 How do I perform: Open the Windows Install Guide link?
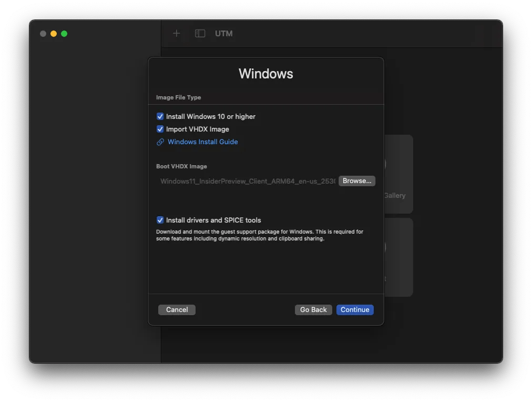[x=202, y=142]
